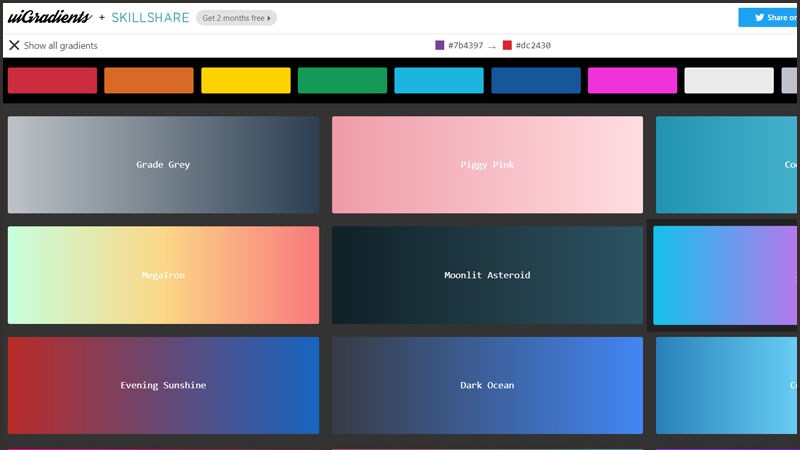Click Get 2 months free button
This screenshot has width=800, height=450.
pyautogui.click(x=236, y=18)
